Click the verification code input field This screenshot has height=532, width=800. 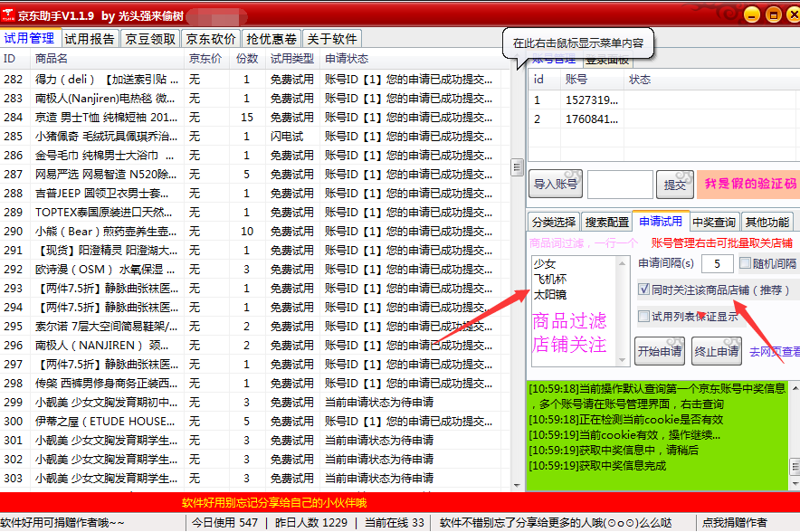[x=620, y=185]
